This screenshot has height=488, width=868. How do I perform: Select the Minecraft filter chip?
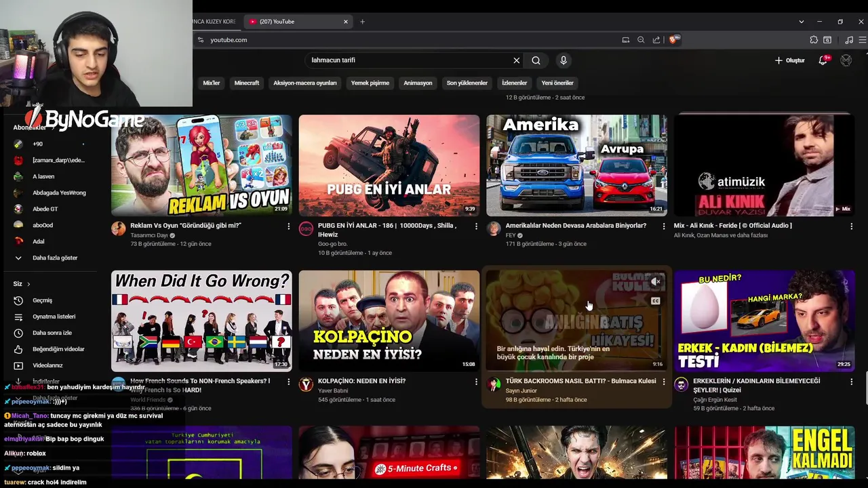click(247, 83)
